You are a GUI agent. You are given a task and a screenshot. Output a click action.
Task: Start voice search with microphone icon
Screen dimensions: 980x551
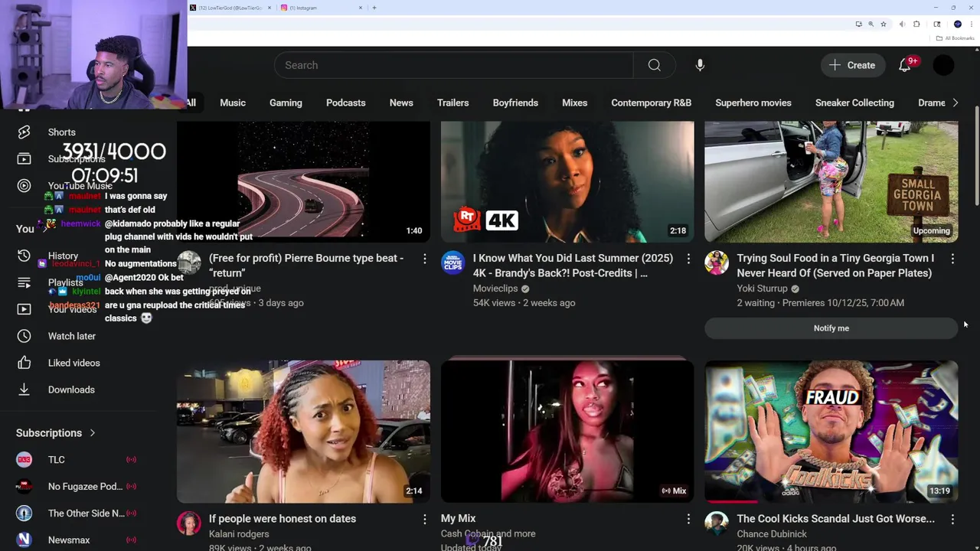pyautogui.click(x=700, y=65)
